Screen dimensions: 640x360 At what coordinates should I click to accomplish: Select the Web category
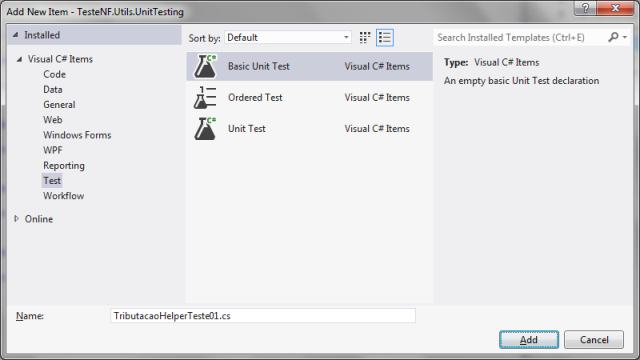coord(53,120)
